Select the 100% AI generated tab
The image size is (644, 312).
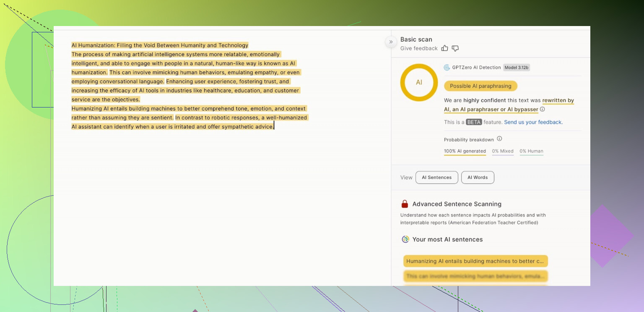tap(465, 151)
